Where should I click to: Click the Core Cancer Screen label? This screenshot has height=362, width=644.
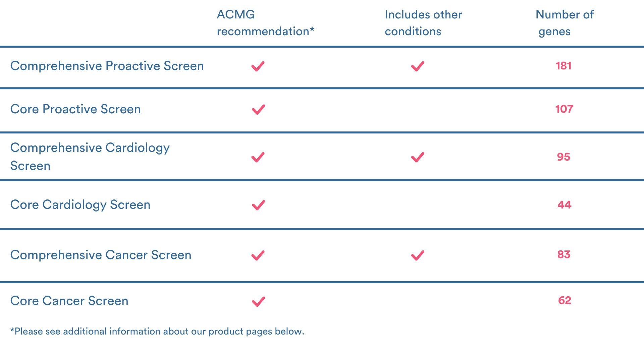point(69,301)
